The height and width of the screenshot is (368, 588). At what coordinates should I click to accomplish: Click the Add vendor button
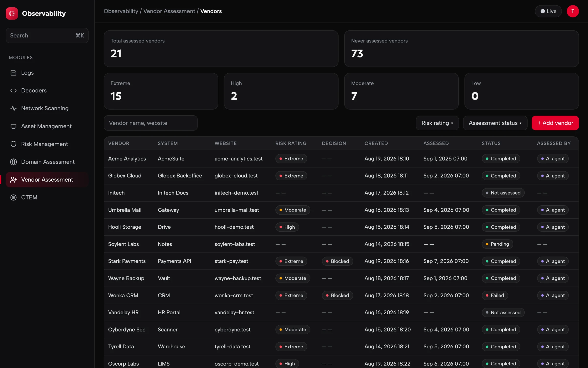pyautogui.click(x=555, y=123)
